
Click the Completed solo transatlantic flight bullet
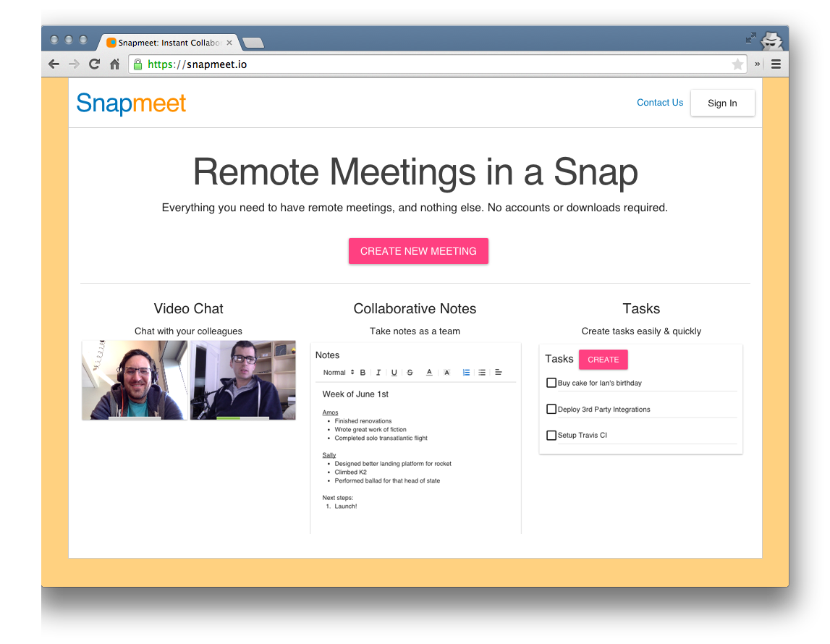(x=381, y=438)
